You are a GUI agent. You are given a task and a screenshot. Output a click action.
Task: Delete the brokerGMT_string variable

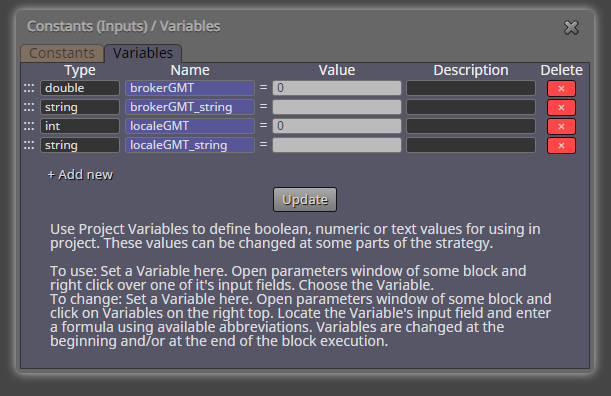click(561, 107)
